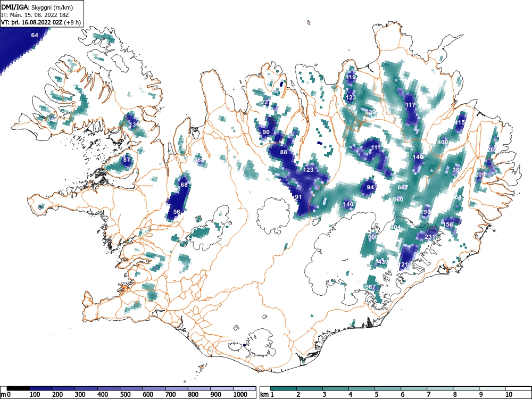Viewport: 532px width, 399px height.
Task: Click the 'm' unit label of the legend
Action: coord(3,395)
